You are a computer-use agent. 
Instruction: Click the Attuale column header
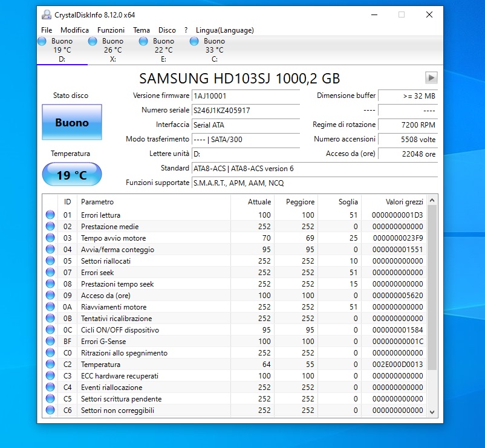(x=252, y=202)
